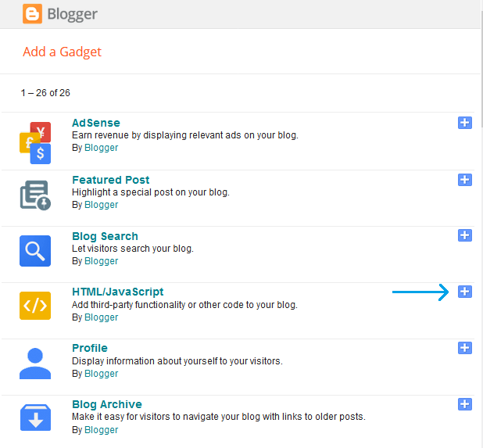This screenshot has height=448, width=483.
Task: Click the Featured Post pinned-page thumbnail
Action: 35,195
